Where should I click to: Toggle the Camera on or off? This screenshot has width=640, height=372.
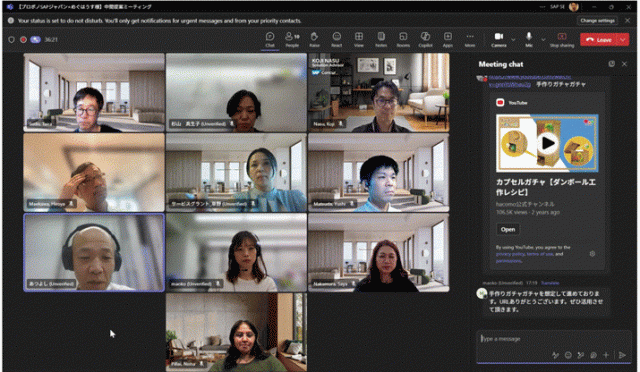pos(499,40)
